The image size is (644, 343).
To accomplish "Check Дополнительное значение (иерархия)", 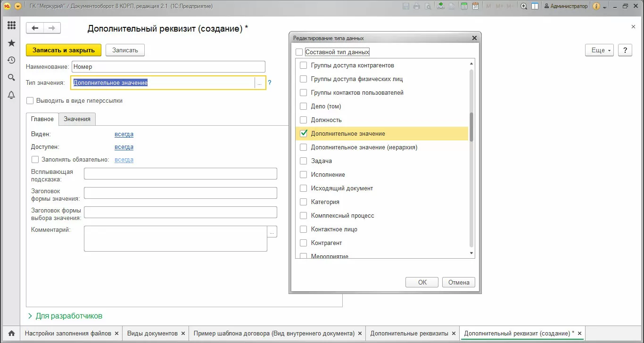I will pyautogui.click(x=304, y=147).
